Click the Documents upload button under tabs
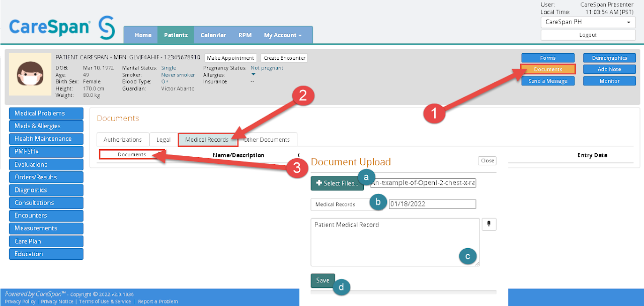Viewport: 644px width, 306px height. pos(132,154)
